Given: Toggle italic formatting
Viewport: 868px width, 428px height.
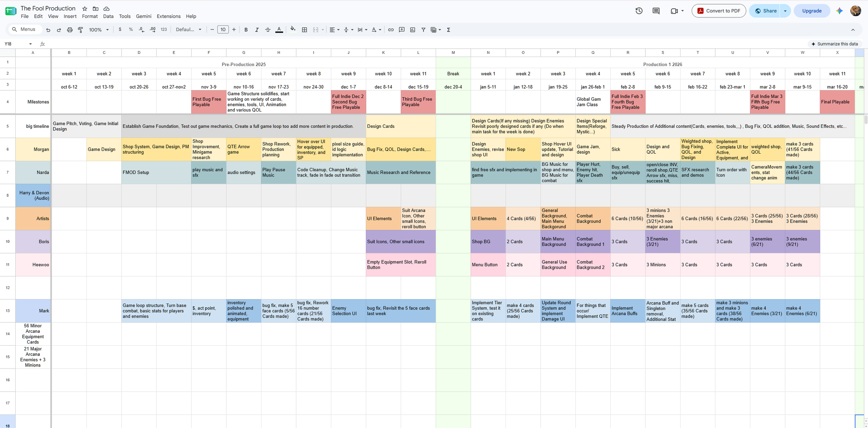Looking at the screenshot, I should [257, 30].
